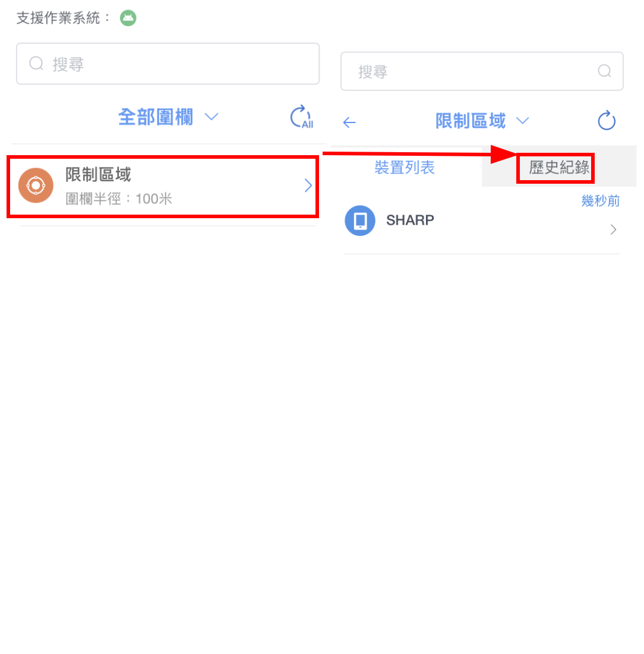Click the 幾秒前 timestamp link

[601, 201]
